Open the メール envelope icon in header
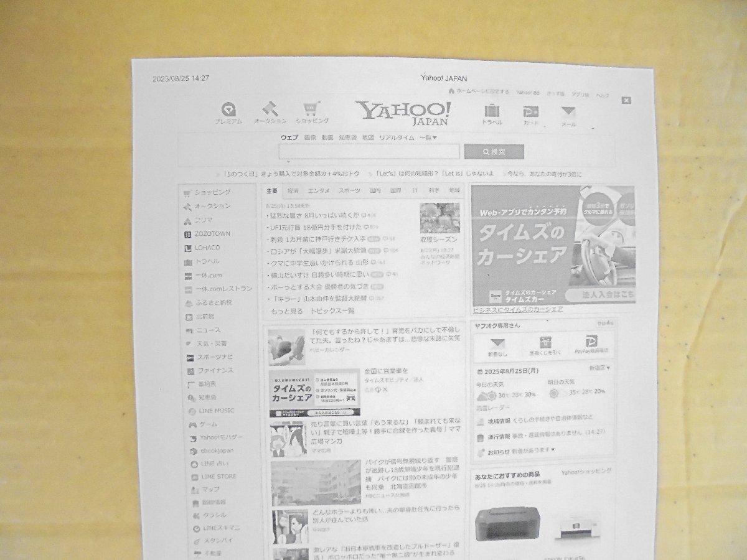The image size is (747, 560). (568, 113)
